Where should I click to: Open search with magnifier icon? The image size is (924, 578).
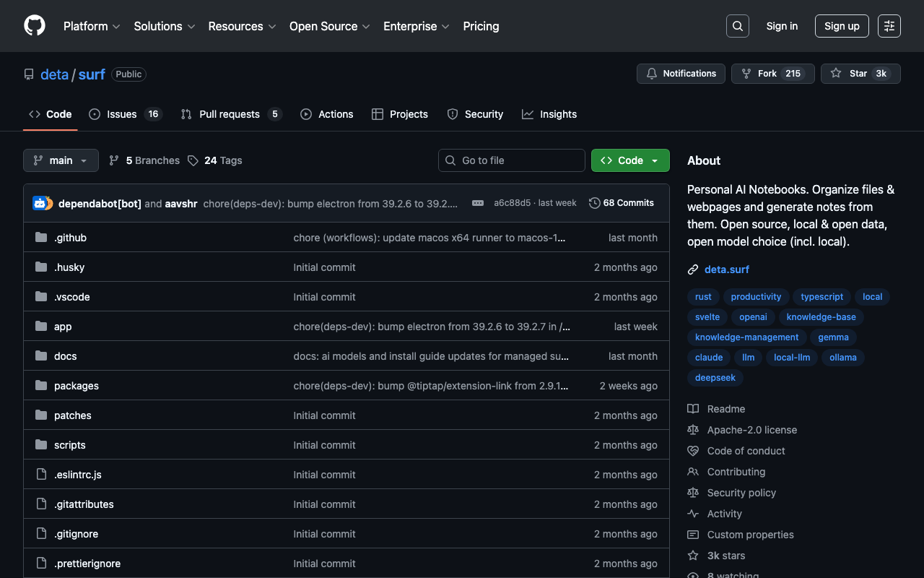pyautogui.click(x=737, y=26)
